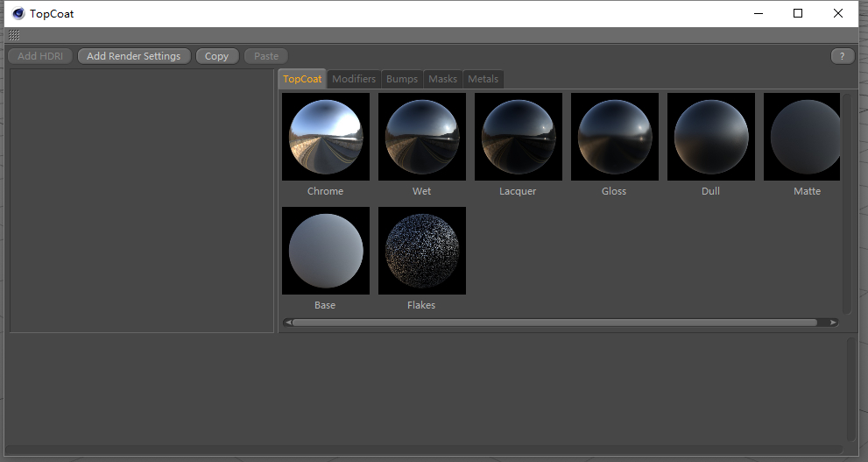868x462 pixels.
Task: Select the Gloss topcoat preset
Action: point(614,137)
